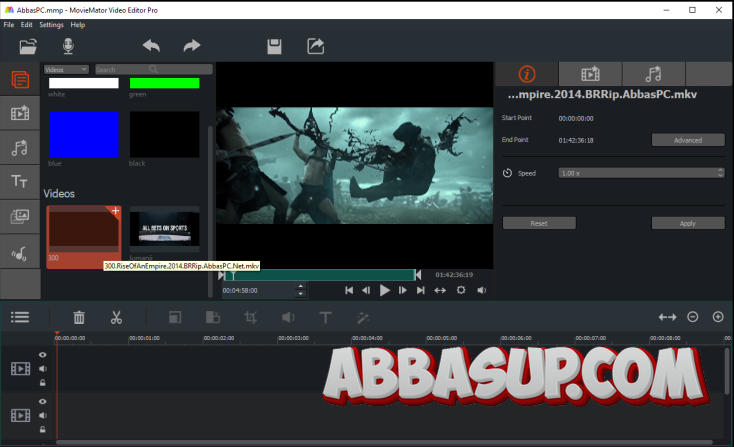Viewport: 734px width, 447px height.
Task: Open the timeline menu list icon
Action: (20, 317)
